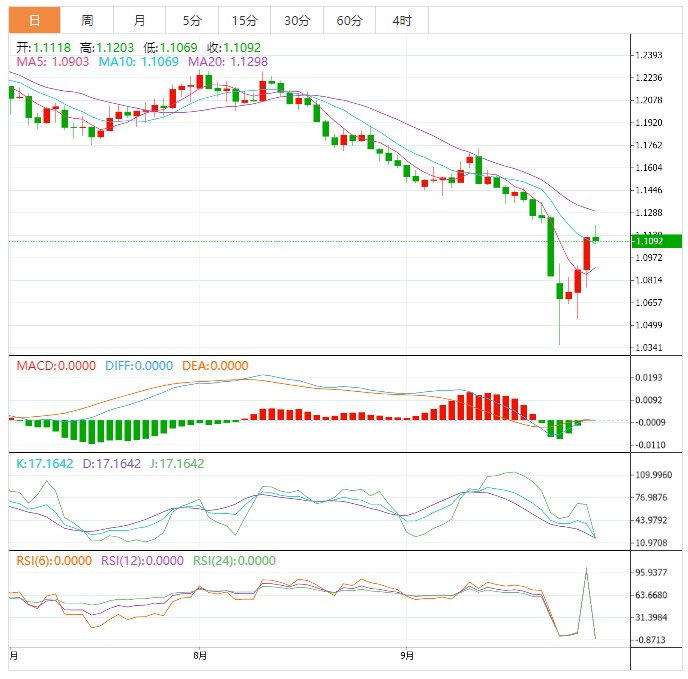
Task: Click the opening price 开:1.1118
Action: [43, 47]
